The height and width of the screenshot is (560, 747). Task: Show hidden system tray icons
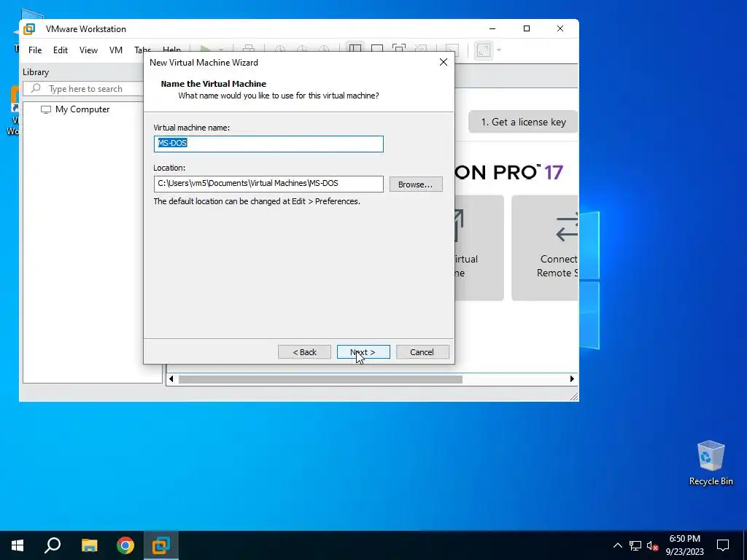click(617, 545)
